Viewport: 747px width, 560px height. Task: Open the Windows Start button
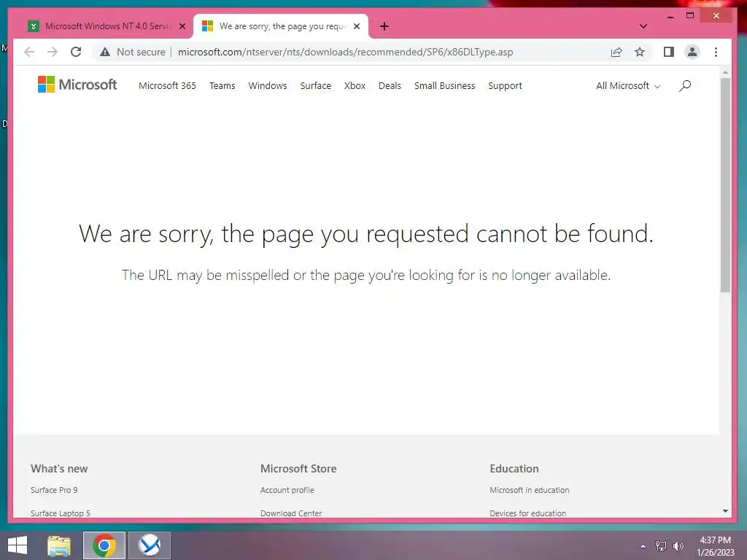coord(18,545)
